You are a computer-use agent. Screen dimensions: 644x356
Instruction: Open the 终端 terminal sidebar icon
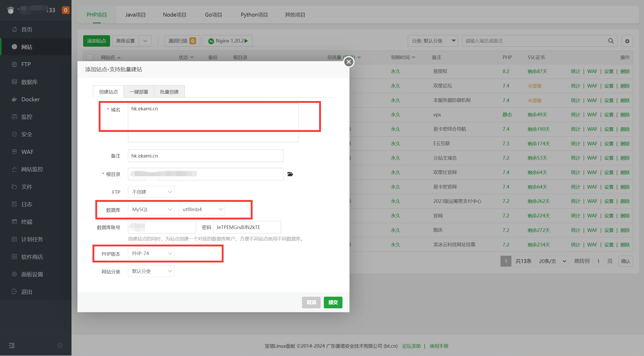tap(15, 222)
